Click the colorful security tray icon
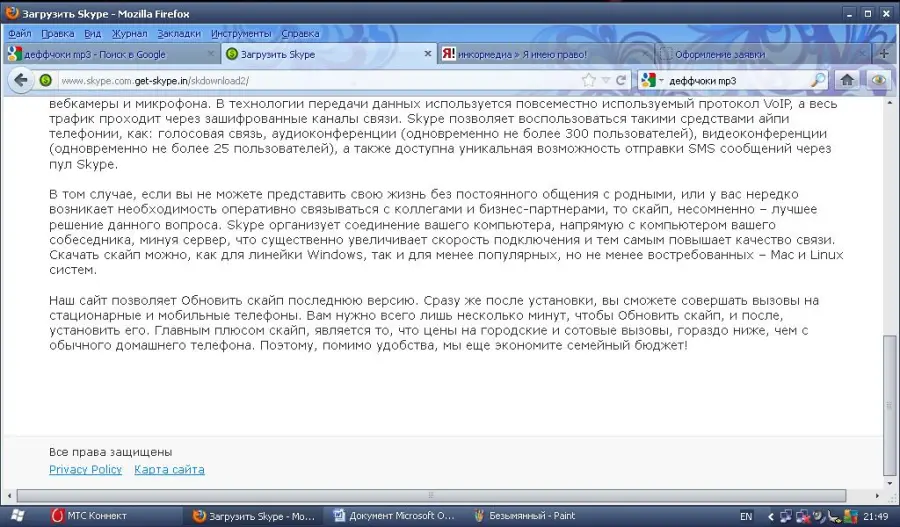The width and height of the screenshot is (900, 527). 851,516
